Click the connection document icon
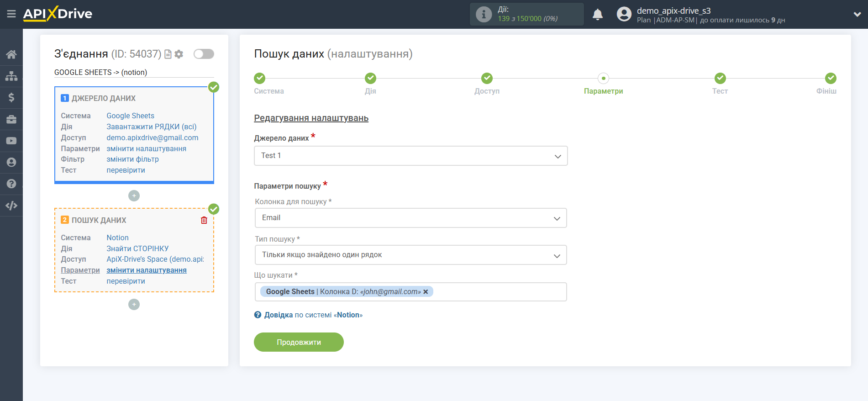Viewport: 868px width, 401px height. tap(168, 54)
